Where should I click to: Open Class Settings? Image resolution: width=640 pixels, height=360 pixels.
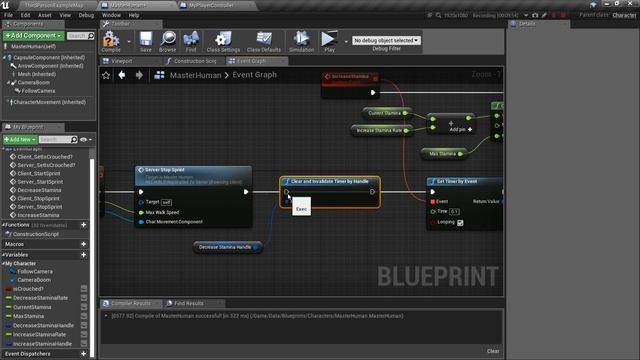(223, 42)
